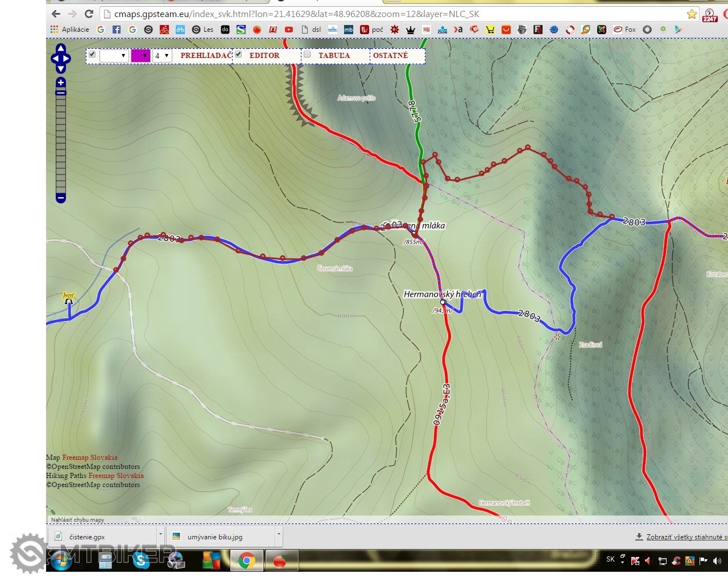Pan the map down with the arrow
The image size is (728, 582).
pyautogui.click(x=61, y=69)
